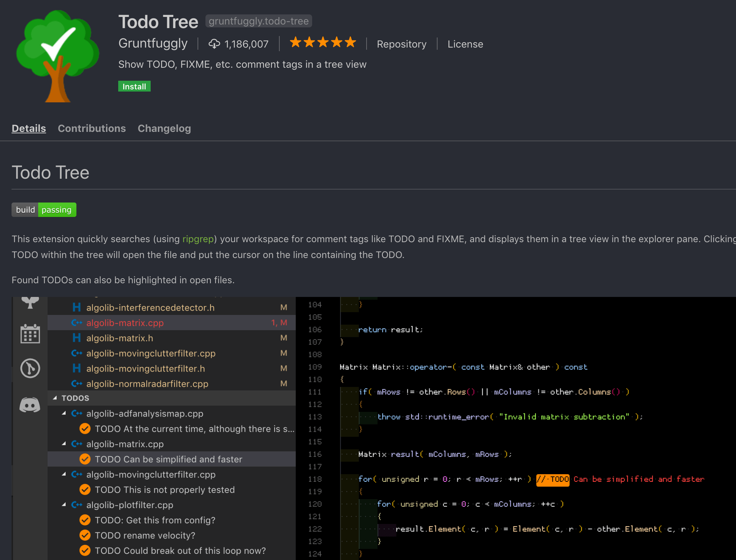This screenshot has height=560, width=736.
Task: Open the calendar icon in activity bar
Action: (x=30, y=334)
